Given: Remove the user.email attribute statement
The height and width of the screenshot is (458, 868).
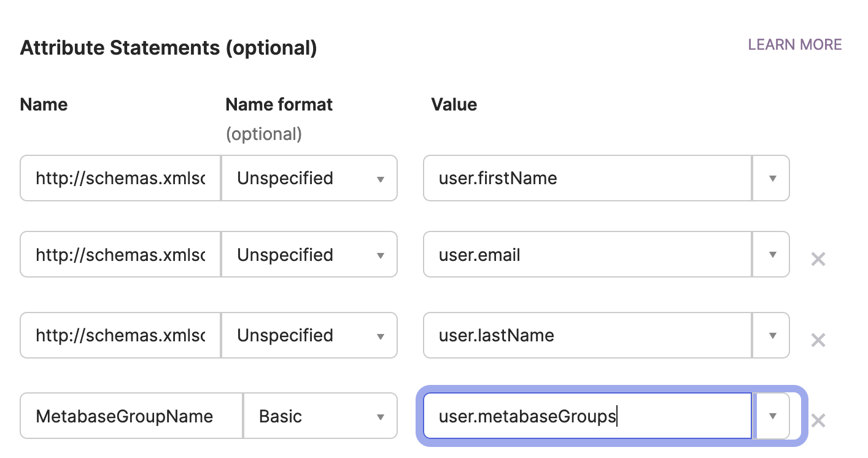Looking at the screenshot, I should click(x=818, y=259).
